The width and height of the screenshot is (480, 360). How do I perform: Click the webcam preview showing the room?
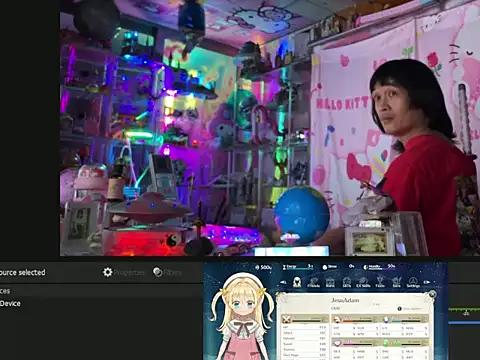click(x=270, y=128)
